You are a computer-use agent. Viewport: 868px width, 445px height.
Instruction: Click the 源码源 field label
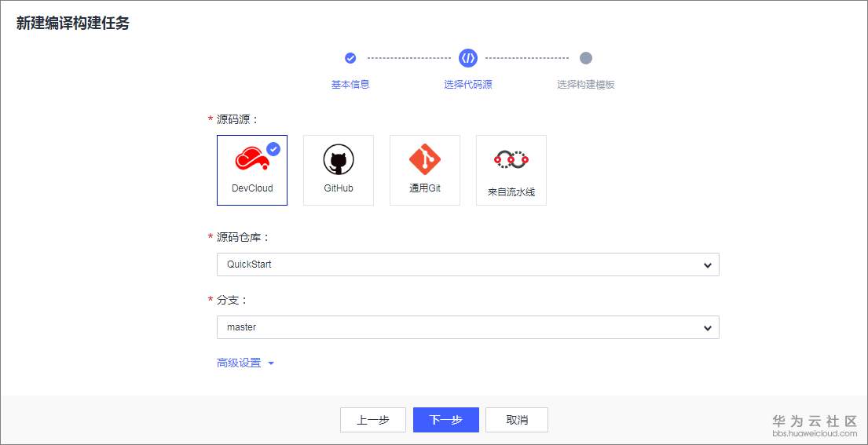pos(237,119)
